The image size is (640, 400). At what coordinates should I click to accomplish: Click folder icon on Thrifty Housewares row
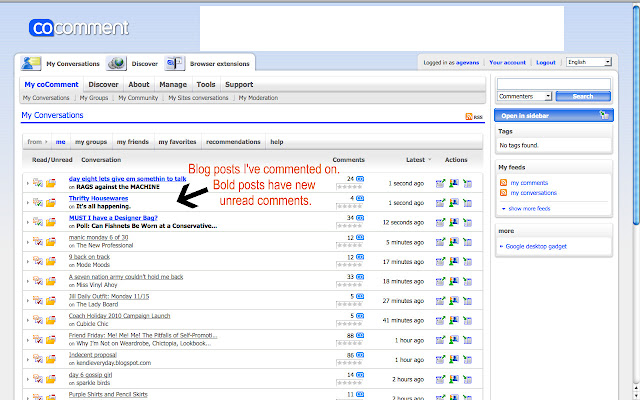point(51,202)
